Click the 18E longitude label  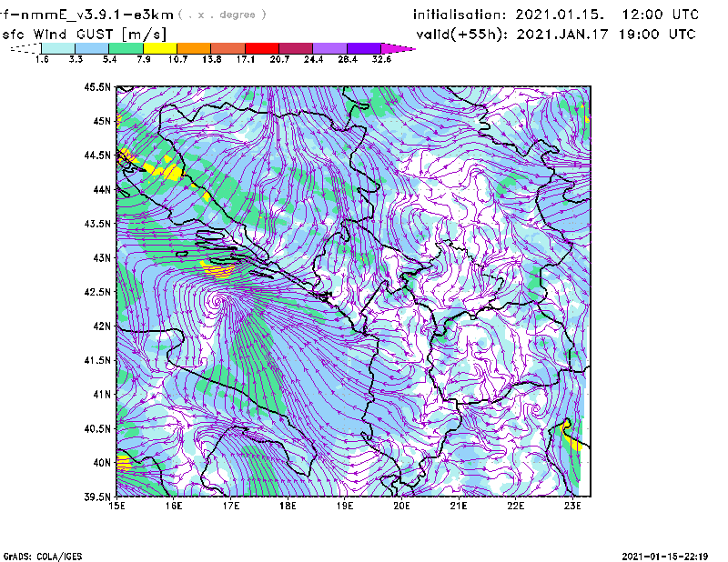(288, 506)
